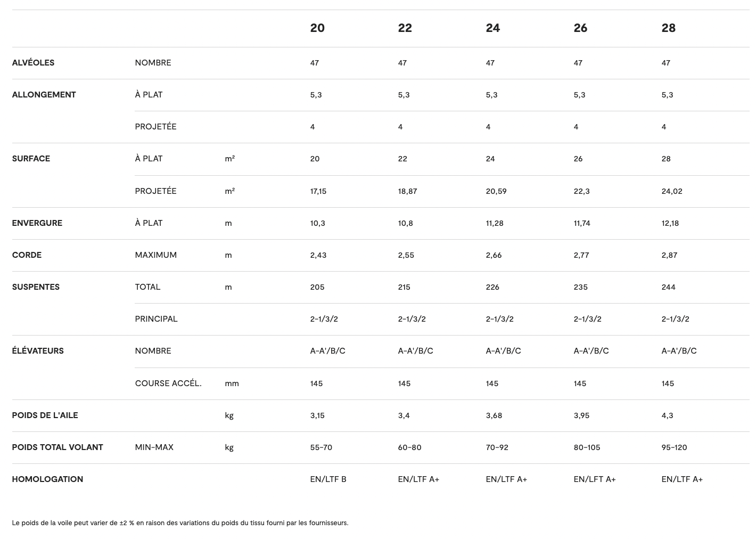Select the ÉLÉVATEURS row heading
Screen dimensions: 756x539
coord(38,351)
